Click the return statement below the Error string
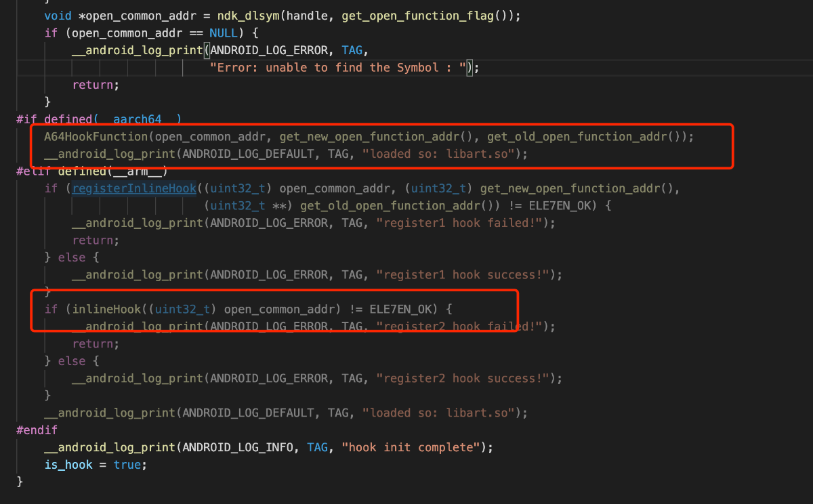The height and width of the screenshot is (504, 813). click(x=93, y=85)
